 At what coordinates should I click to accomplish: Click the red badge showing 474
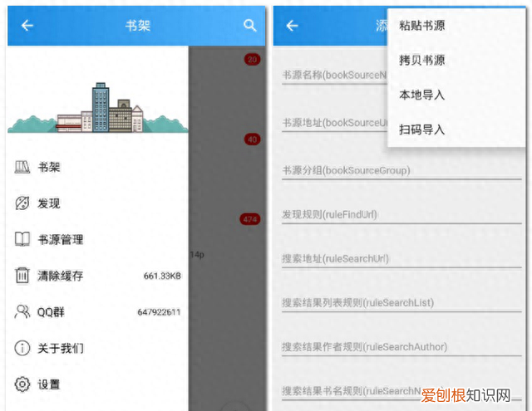pyautogui.click(x=250, y=219)
